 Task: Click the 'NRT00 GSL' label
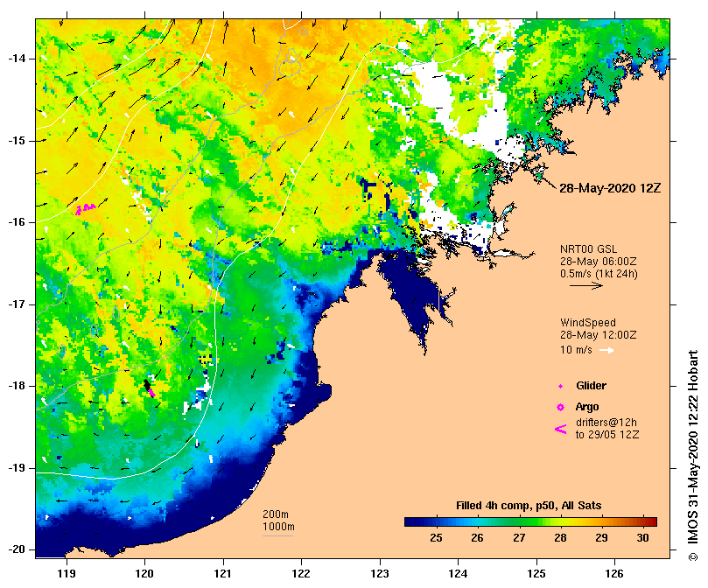point(588,248)
